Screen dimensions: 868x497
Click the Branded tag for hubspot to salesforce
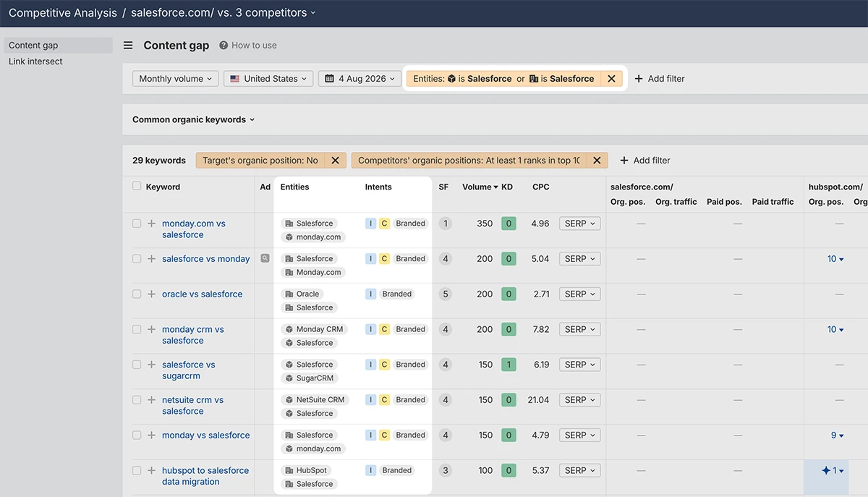tap(396, 470)
